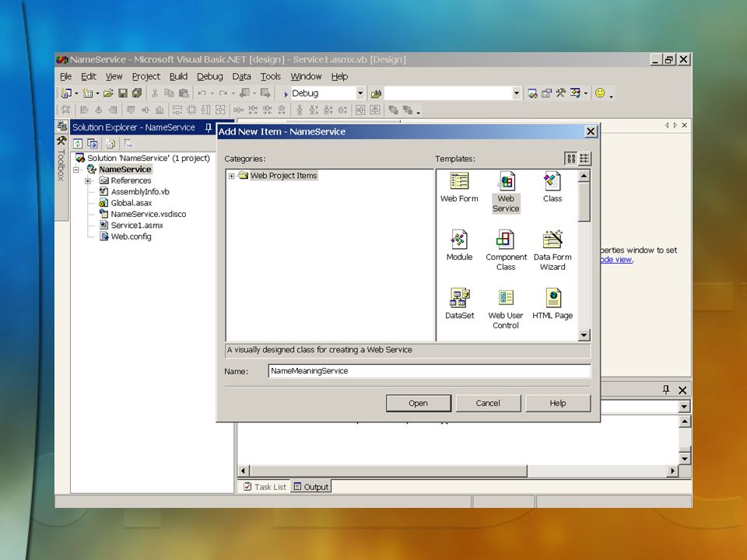Open the Edit menu
Image resolution: width=747 pixels, height=560 pixels.
coord(89,76)
